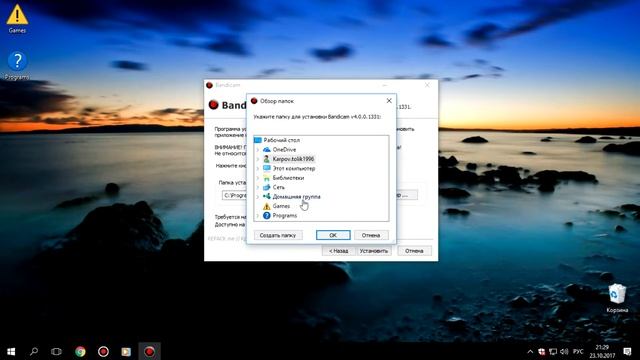Open the network tray icon
Image resolution: width=640 pixels, height=360 pixels.
(x=553, y=351)
